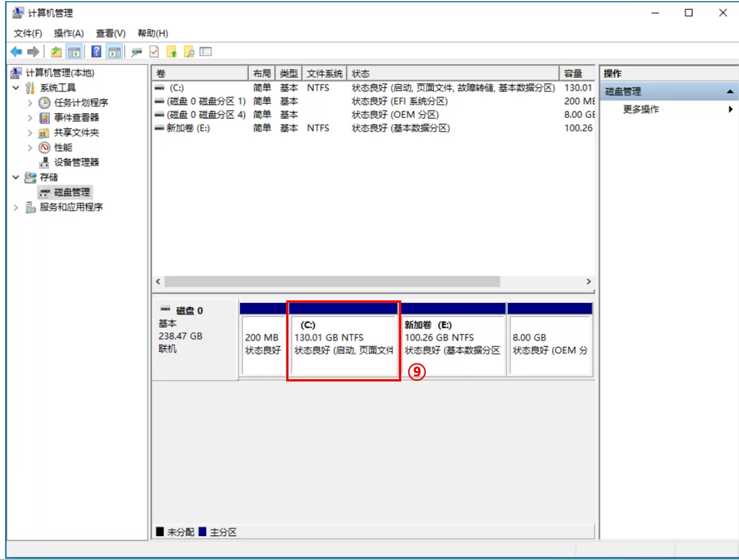Open 更多操作 in actions pane
The image size is (739, 560).
641,109
